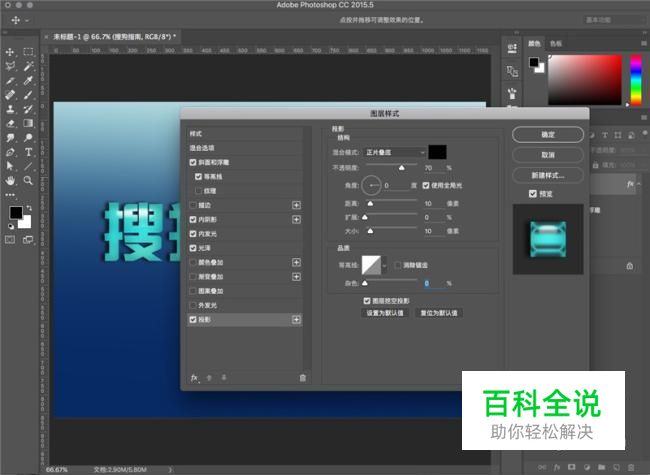Screen dimensions: 650x475
Task: Open the Color panel flyout menu
Action: pos(644,43)
